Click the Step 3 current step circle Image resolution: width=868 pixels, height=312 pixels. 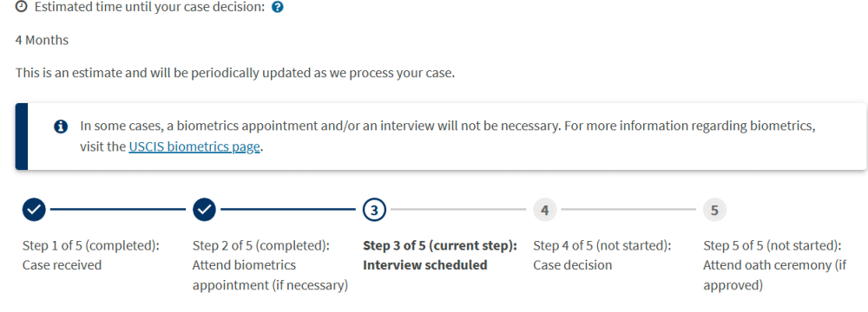(x=374, y=210)
